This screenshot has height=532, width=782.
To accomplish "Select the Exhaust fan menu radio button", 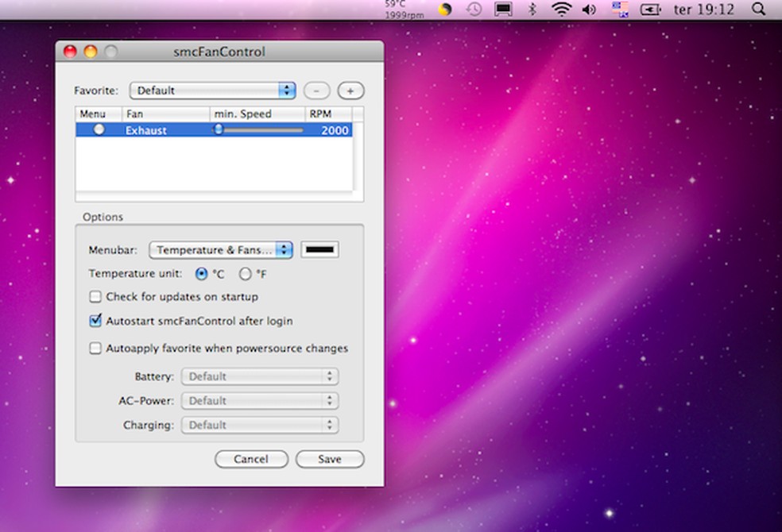I will (x=99, y=129).
